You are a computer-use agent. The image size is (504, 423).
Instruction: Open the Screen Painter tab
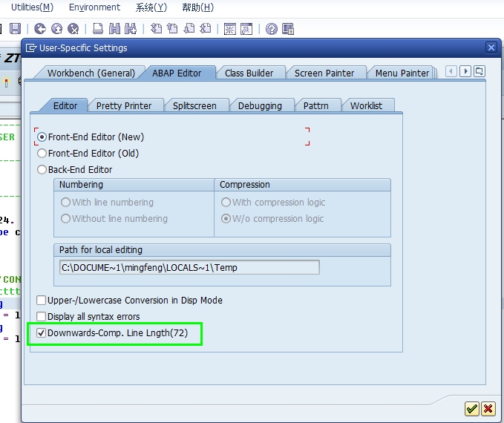coord(324,73)
